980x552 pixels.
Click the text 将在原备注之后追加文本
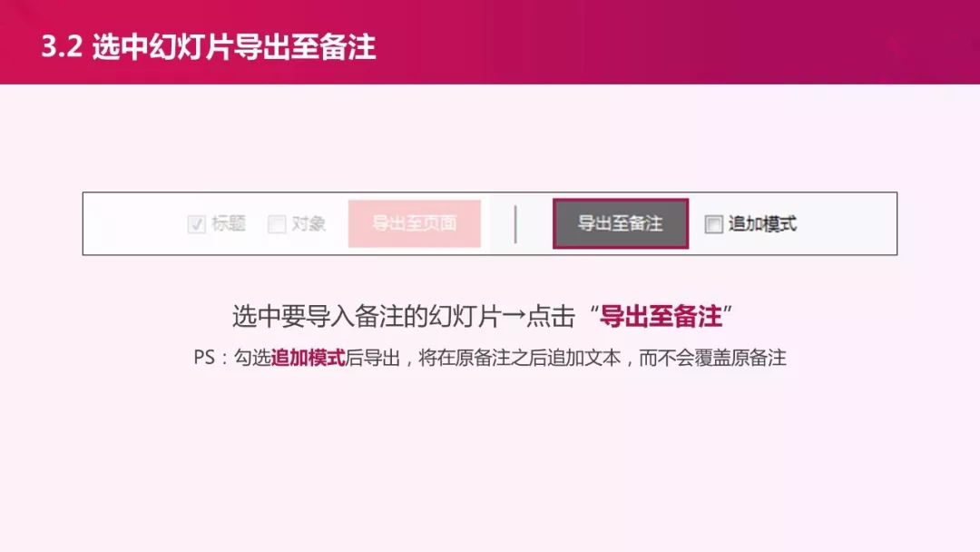click(x=519, y=358)
